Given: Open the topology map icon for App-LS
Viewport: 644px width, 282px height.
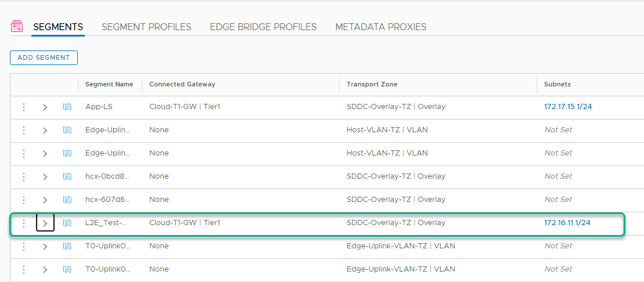Looking at the screenshot, I should pyautogui.click(x=67, y=107).
